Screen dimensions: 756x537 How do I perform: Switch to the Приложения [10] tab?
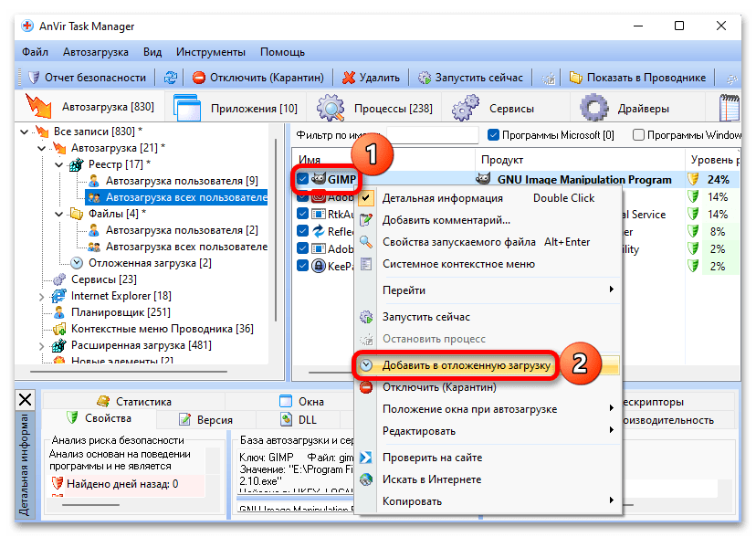[x=235, y=108]
